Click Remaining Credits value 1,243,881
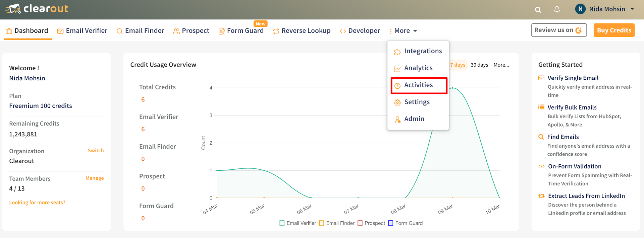The height and width of the screenshot is (238, 644). (x=23, y=134)
